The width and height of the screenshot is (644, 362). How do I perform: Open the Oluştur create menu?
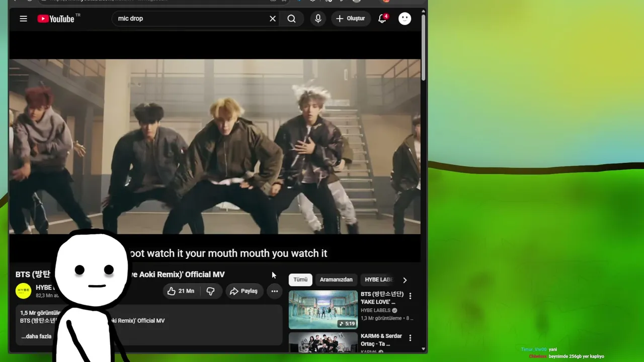coord(351,19)
